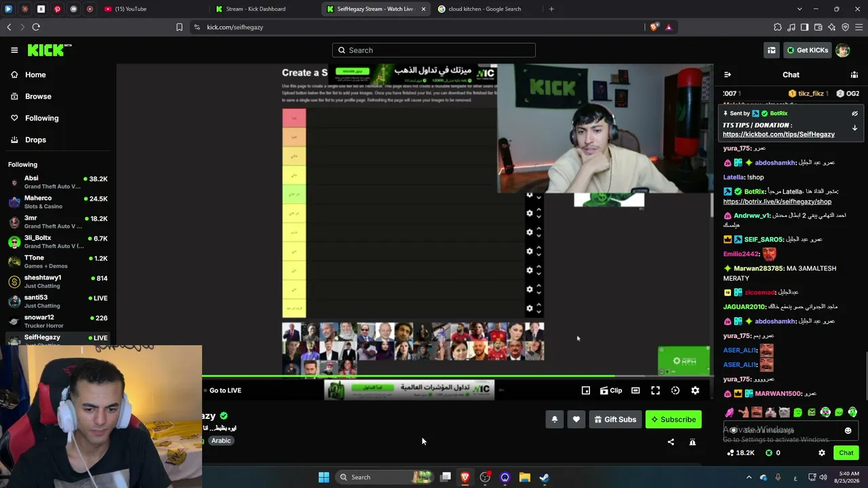Report the stream via siren icon
The height and width of the screenshot is (488, 868).
[692, 442]
